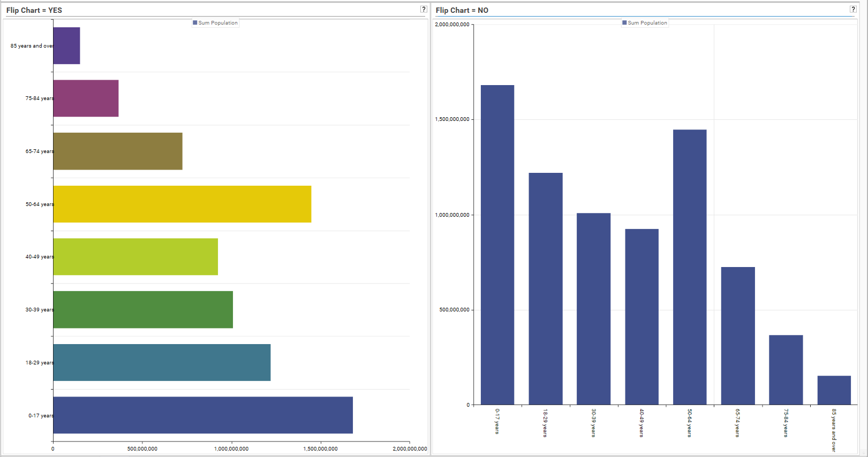Click the 0-17 years label on left chart axis
The height and width of the screenshot is (457, 868).
(41, 416)
